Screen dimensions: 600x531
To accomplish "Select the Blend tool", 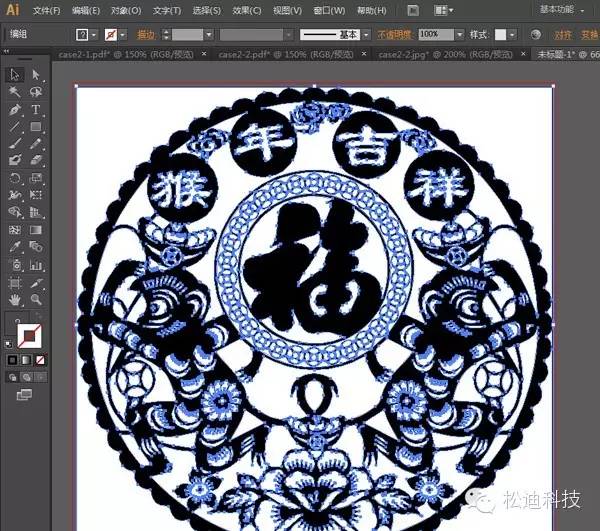I will (36, 247).
